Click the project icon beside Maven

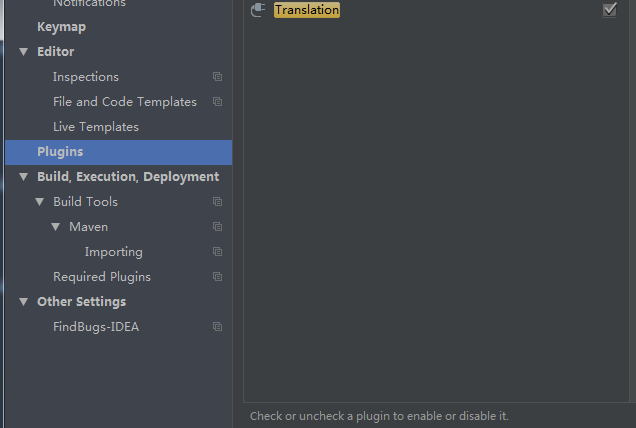tap(217, 227)
